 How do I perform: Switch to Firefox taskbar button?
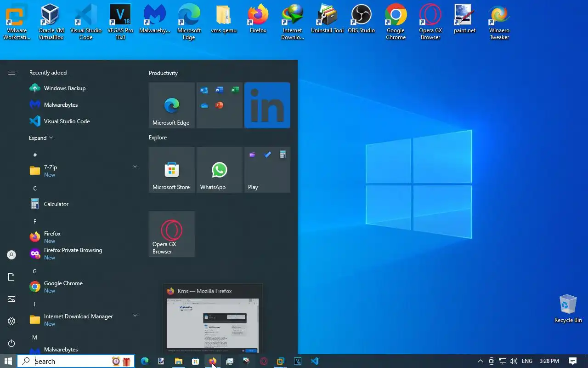(x=212, y=361)
